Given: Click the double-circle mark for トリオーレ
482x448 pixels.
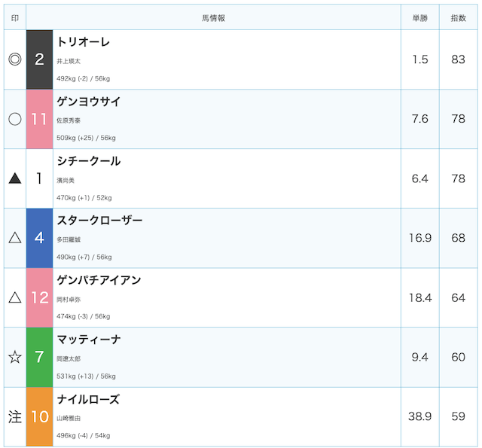Looking at the screenshot, I should click(x=15, y=59).
